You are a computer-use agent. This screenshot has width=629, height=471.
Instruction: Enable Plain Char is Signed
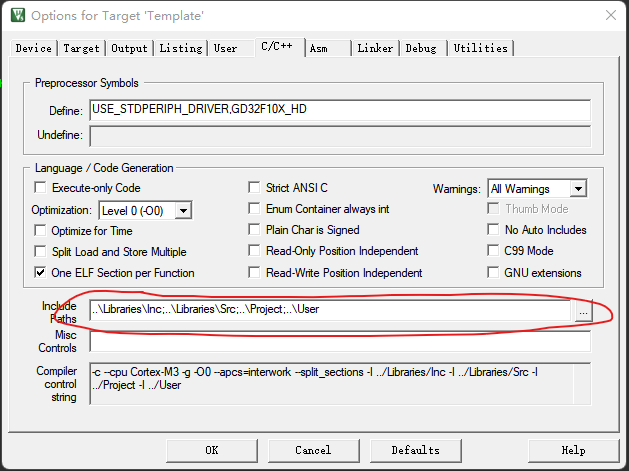tap(254, 229)
